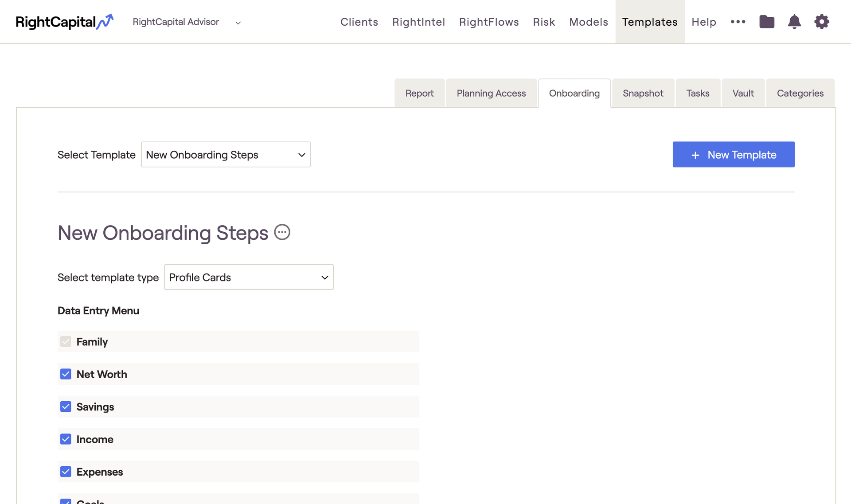851x504 pixels.
Task: Open the Select Template dropdown
Action: coord(226,155)
